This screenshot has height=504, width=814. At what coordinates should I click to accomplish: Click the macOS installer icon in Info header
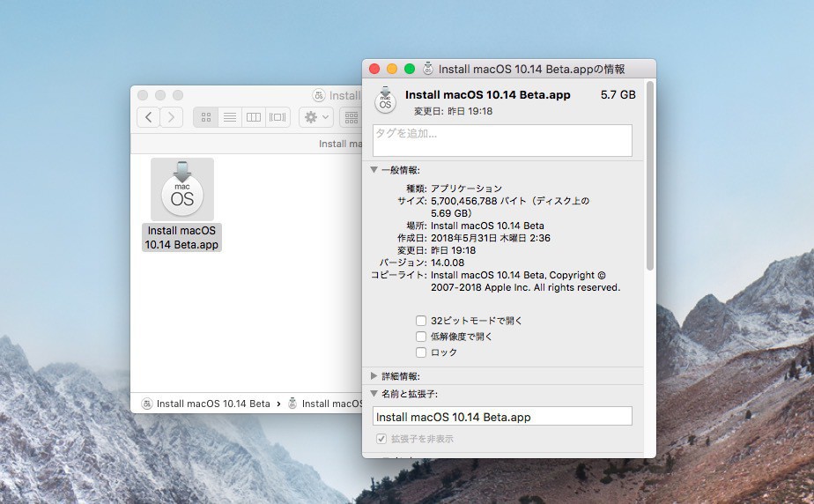pos(385,100)
